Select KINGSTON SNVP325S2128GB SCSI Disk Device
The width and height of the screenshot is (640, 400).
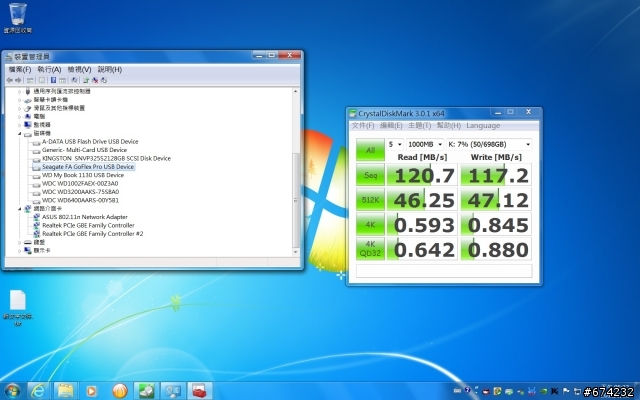click(106, 158)
